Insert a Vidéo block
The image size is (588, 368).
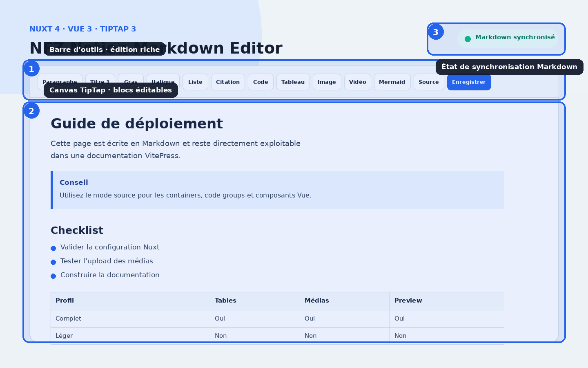[358, 82]
